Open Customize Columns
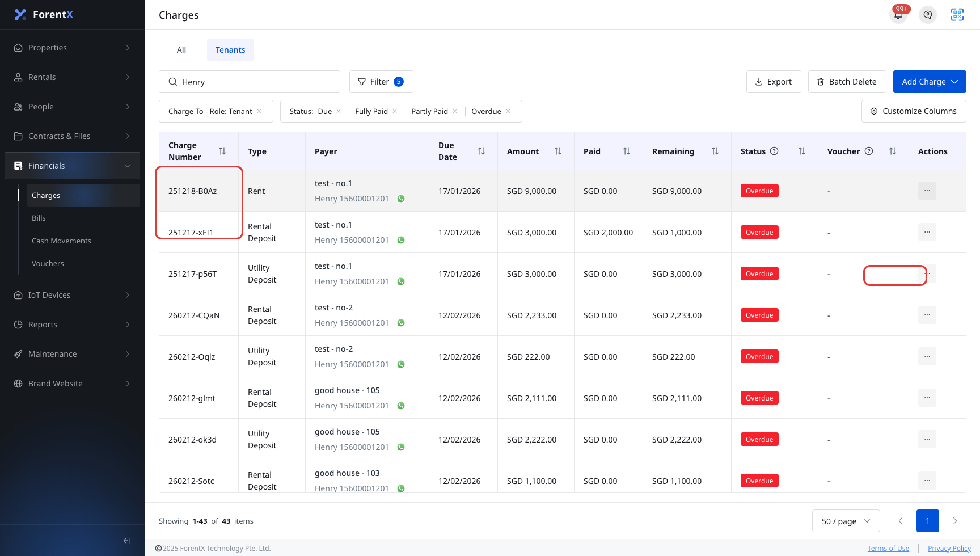This screenshot has height=556, width=980. point(914,111)
